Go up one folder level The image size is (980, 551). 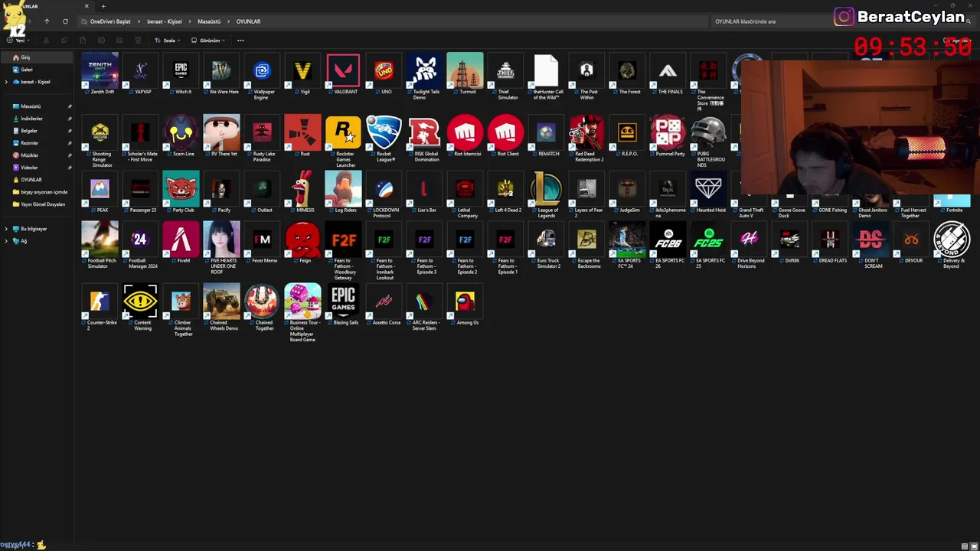(47, 21)
